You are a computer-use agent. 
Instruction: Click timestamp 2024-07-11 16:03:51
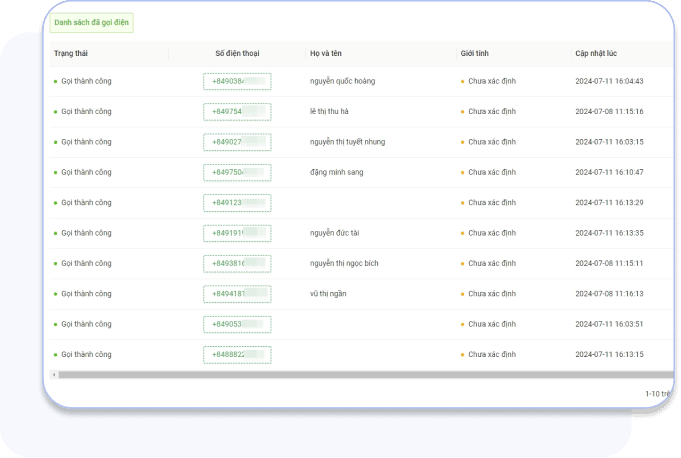click(609, 324)
